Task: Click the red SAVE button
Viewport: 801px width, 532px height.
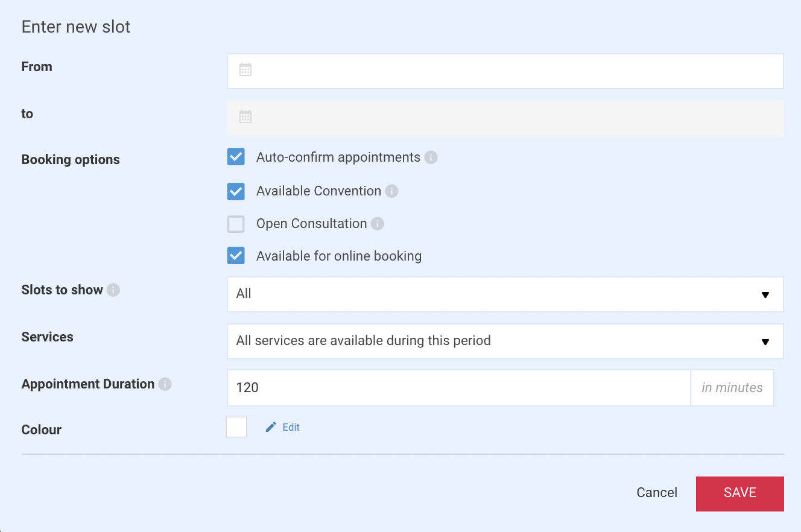Action: click(x=740, y=493)
